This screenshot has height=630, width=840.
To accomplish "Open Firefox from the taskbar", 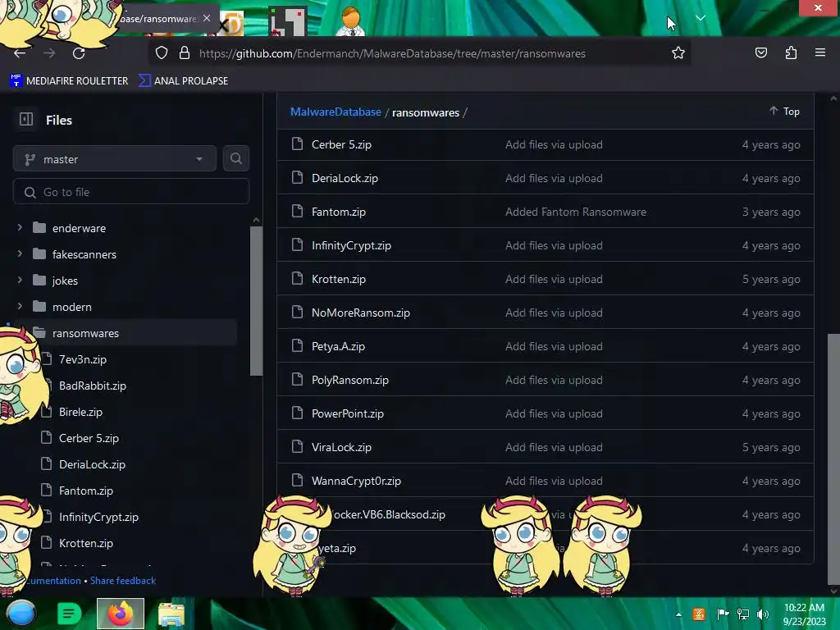I will (121, 614).
